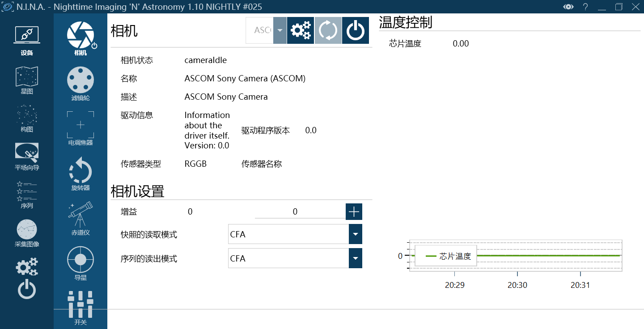
Task: Click the 芯片温度 chart legend
Action: point(446,256)
